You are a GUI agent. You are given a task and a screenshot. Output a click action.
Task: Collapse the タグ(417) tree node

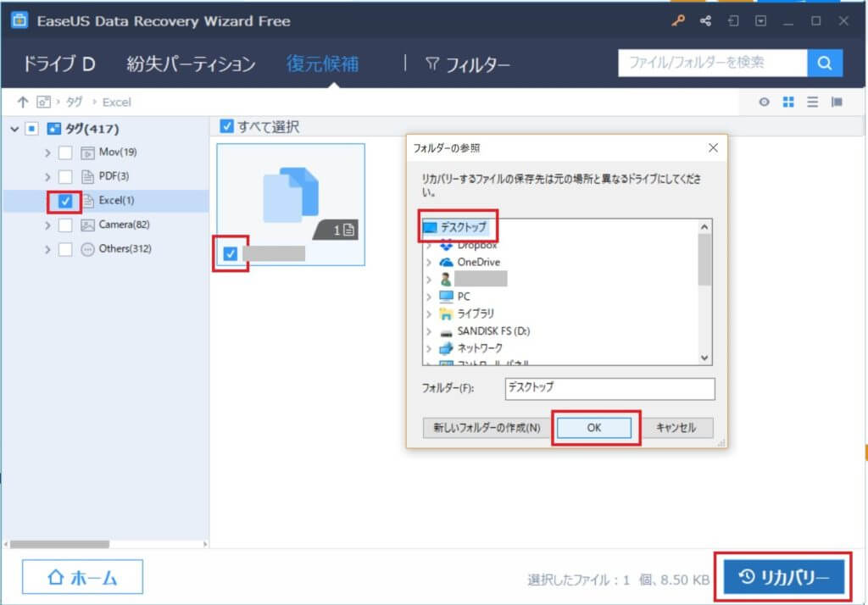pyautogui.click(x=15, y=129)
